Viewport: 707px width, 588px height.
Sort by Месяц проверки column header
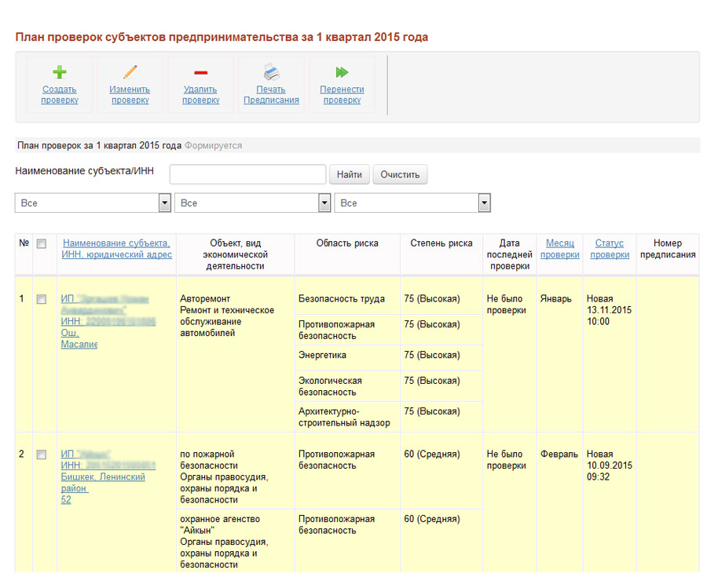[559, 249]
